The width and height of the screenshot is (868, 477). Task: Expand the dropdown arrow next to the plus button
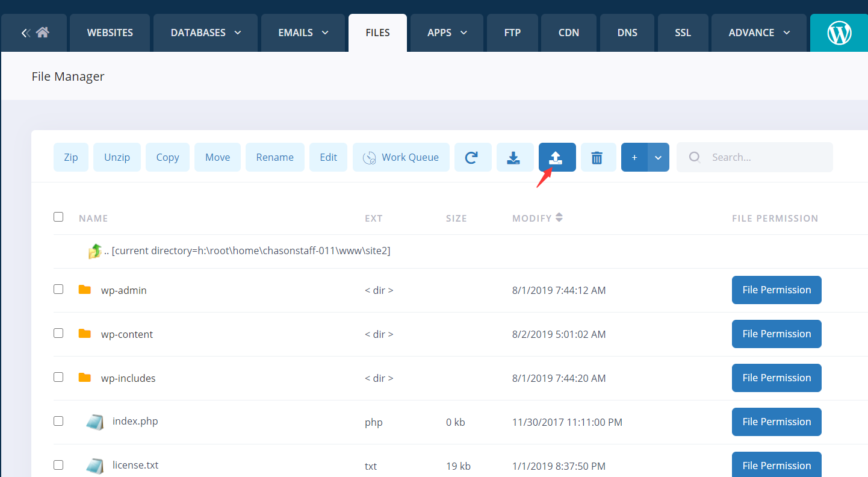(x=658, y=157)
